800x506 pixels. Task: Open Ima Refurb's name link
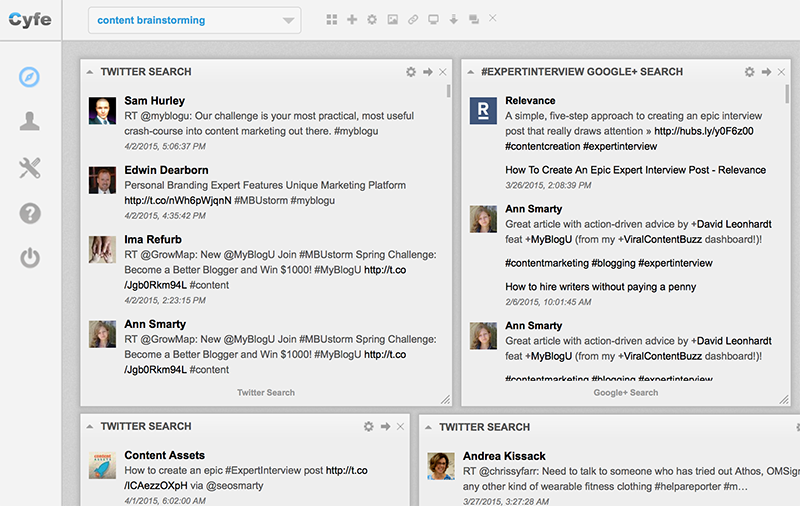153,239
